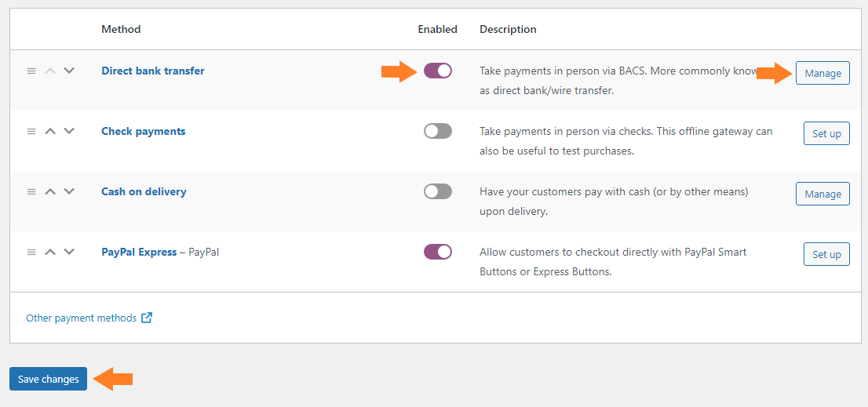Move Direct bank transfer down with arrow
The image size is (868, 407).
coord(68,71)
